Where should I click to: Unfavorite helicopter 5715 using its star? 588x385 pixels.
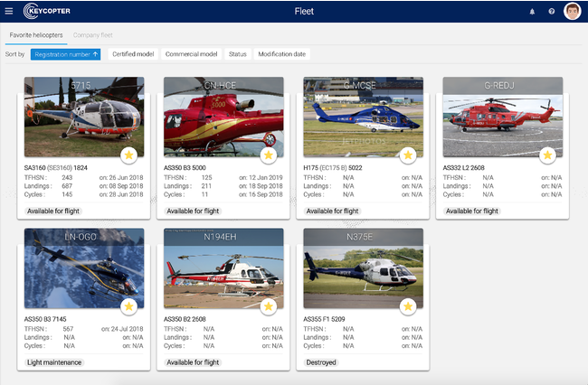[x=128, y=155]
